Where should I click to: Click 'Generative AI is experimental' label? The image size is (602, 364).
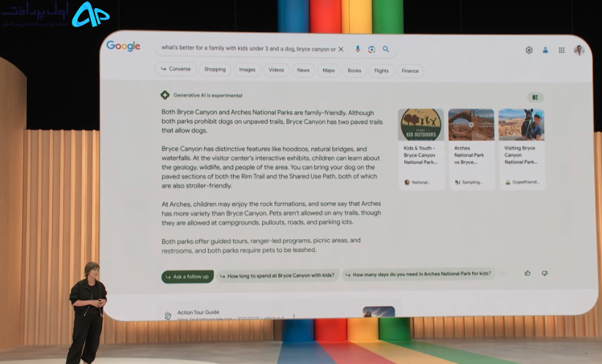pos(208,95)
